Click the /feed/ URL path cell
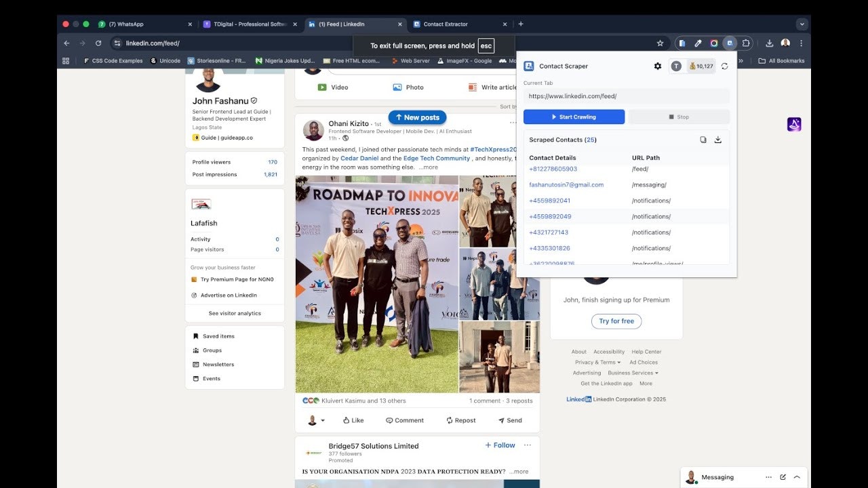Screen dimensions: 868x488 [x=640, y=169]
